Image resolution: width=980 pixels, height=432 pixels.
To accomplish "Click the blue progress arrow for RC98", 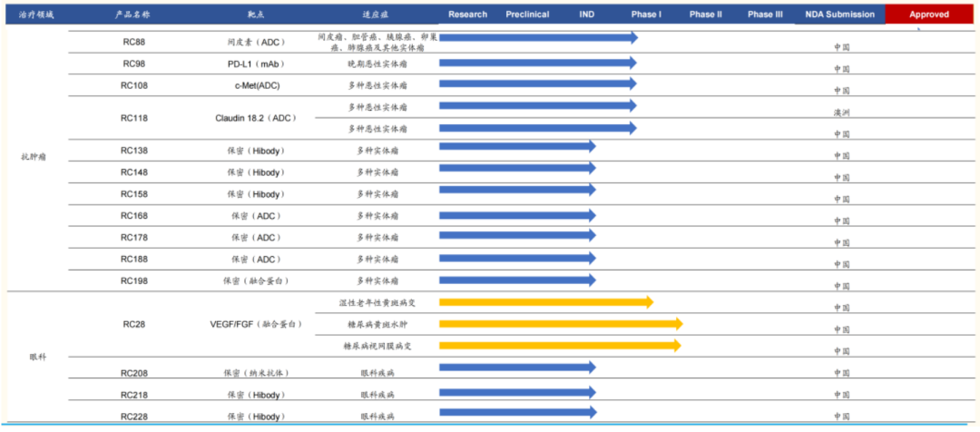I will pos(537,64).
